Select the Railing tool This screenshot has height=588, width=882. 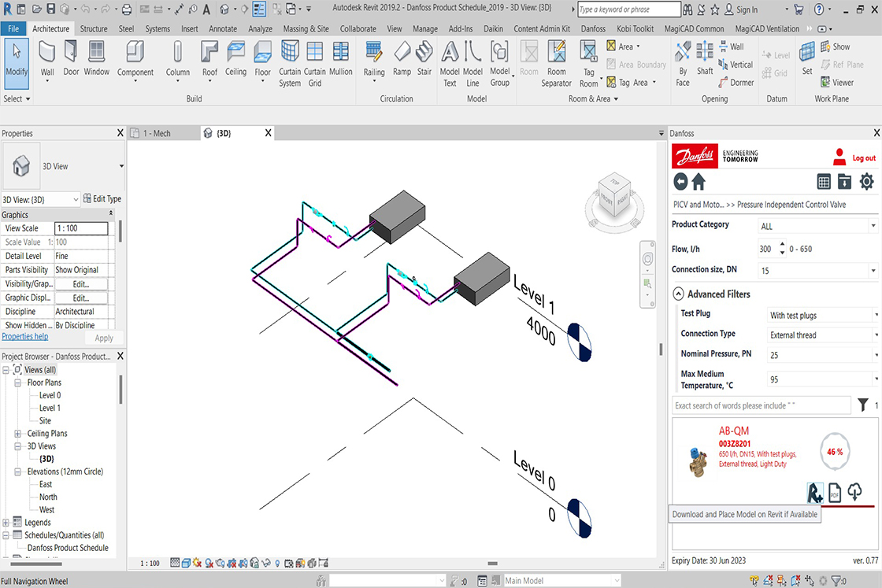[x=374, y=59]
